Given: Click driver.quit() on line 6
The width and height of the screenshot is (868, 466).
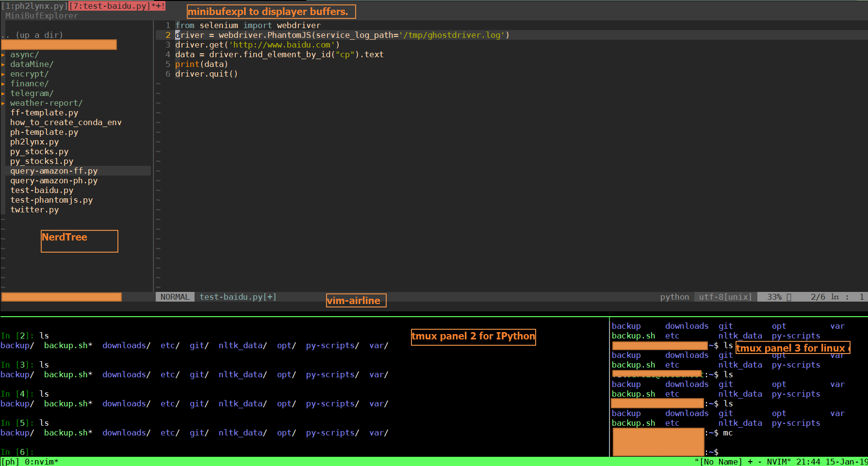Looking at the screenshot, I should tap(207, 74).
